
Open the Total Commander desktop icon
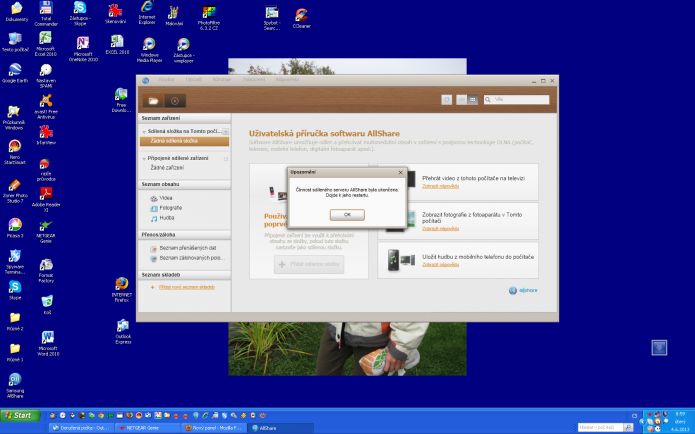(x=46, y=13)
